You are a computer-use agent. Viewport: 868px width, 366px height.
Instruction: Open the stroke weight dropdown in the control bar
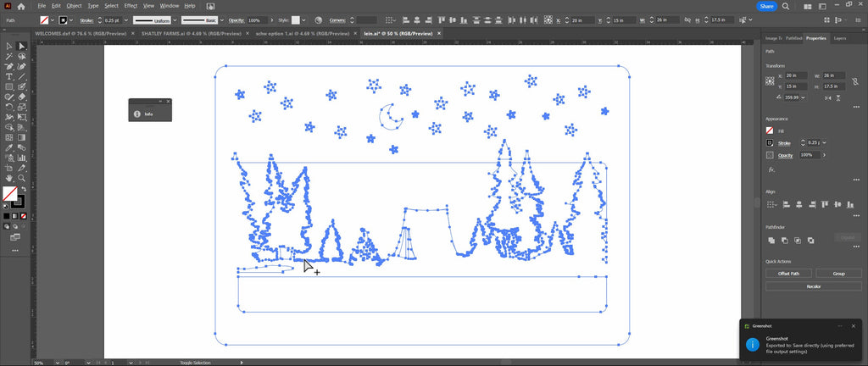pyautogui.click(x=127, y=19)
